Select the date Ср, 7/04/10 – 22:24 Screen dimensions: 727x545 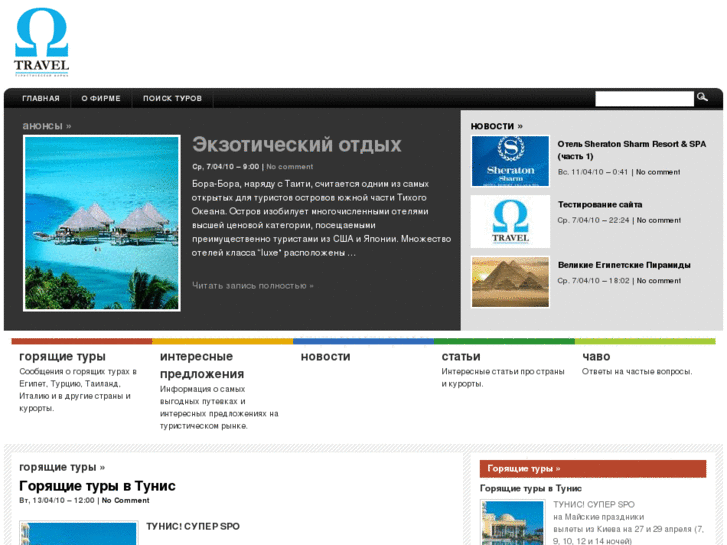pos(593,220)
